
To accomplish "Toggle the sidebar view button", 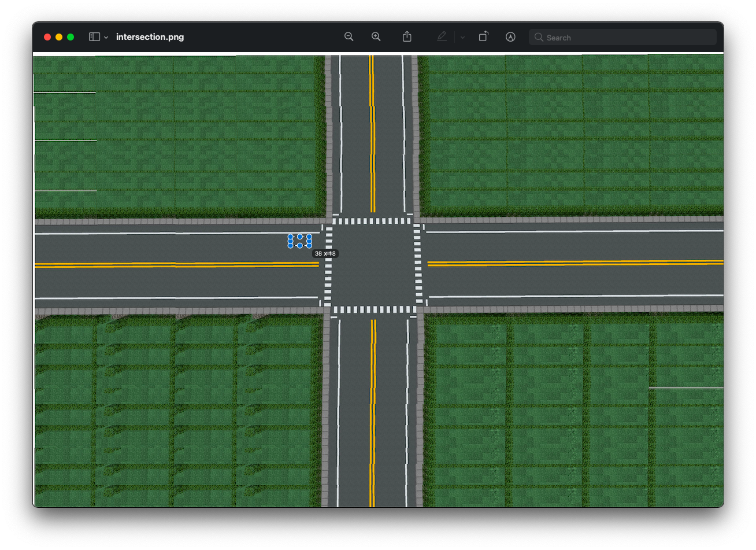I will [x=94, y=36].
